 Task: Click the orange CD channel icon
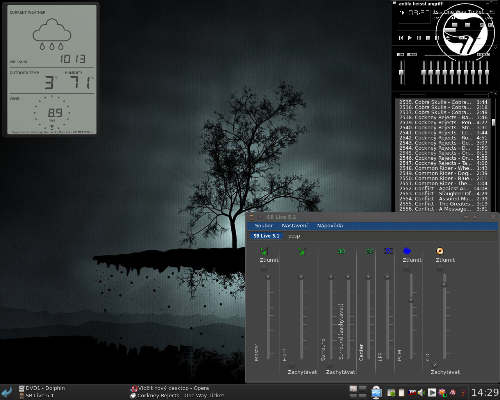click(x=440, y=251)
